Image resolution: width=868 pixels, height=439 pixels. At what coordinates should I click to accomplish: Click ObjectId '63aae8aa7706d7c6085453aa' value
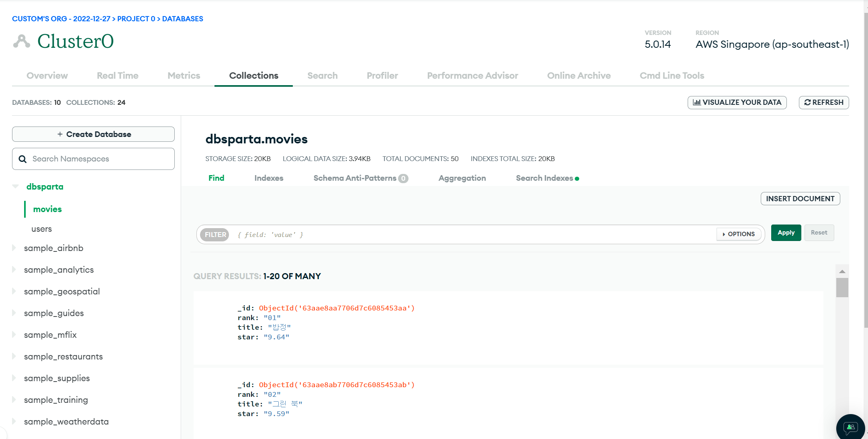tap(337, 308)
